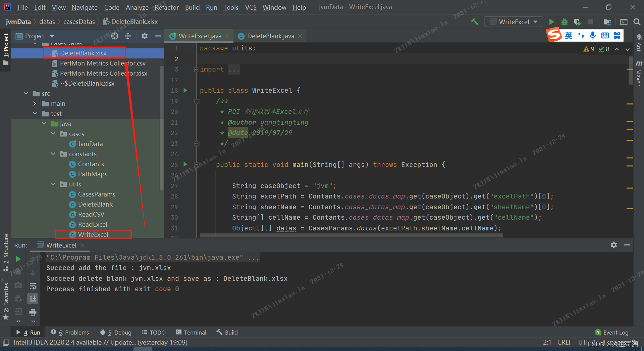Click run gutter icon for class WriteExcel
The image size is (644, 351).
pyautogui.click(x=185, y=90)
